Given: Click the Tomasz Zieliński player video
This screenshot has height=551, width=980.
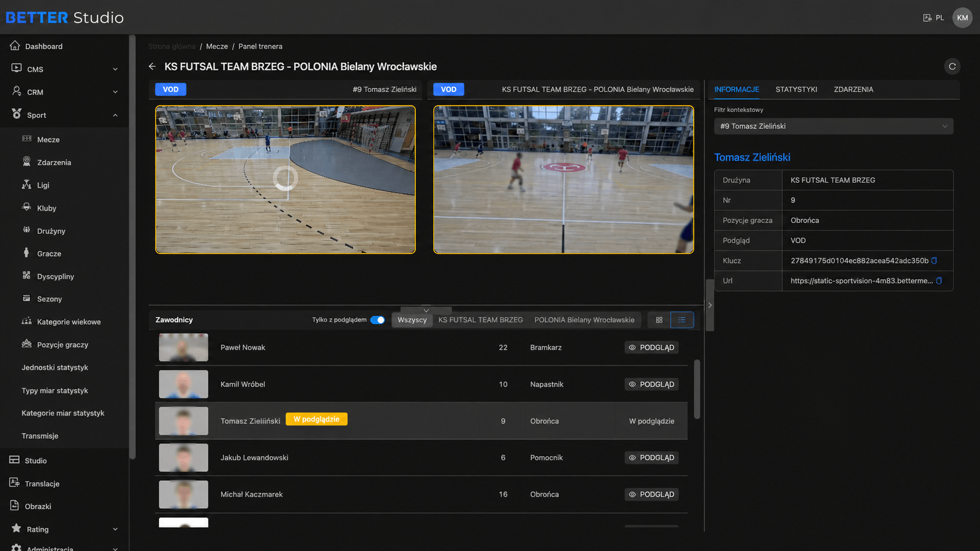Looking at the screenshot, I should click(285, 179).
